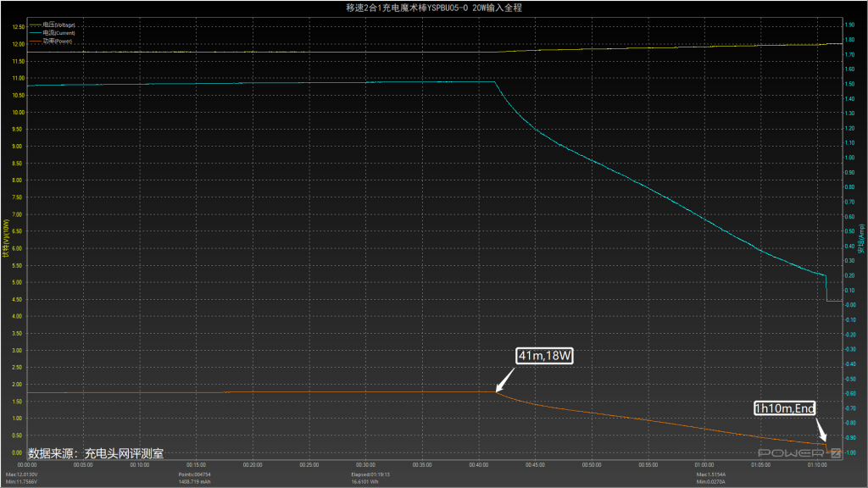This screenshot has width=868, height=488.
Task: Click the 01:10:00 time axis label
Action: click(817, 465)
